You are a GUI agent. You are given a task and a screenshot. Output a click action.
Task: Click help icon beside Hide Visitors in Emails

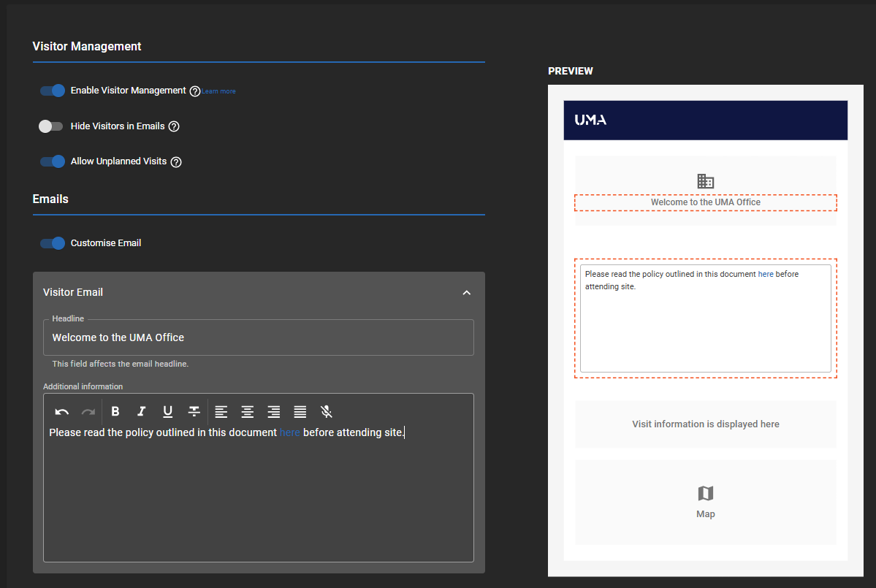[174, 126]
